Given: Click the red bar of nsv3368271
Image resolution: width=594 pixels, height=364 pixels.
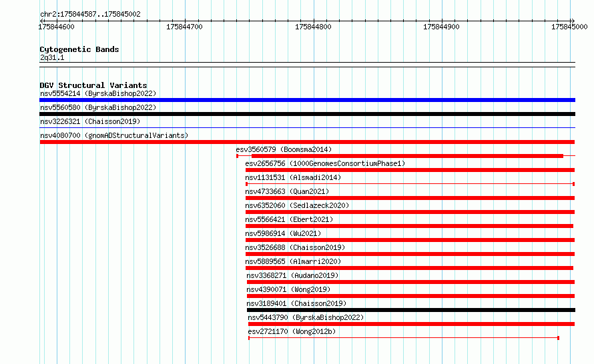Looking at the screenshot, I should tap(411, 282).
